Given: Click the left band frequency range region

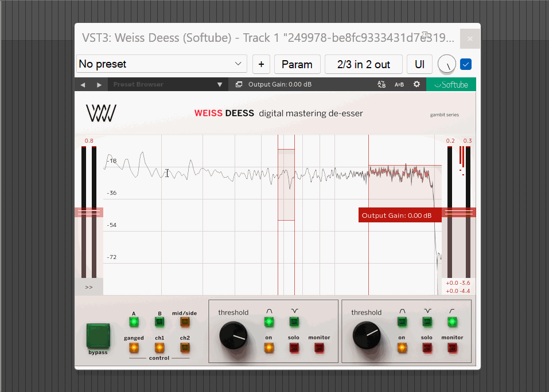Looking at the screenshot, I should 286,185.
